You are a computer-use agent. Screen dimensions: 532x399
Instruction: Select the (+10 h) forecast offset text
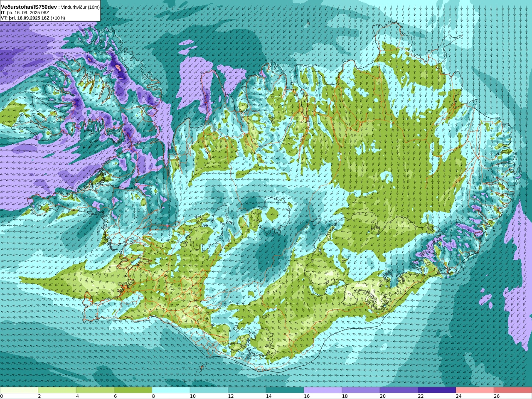(58, 18)
